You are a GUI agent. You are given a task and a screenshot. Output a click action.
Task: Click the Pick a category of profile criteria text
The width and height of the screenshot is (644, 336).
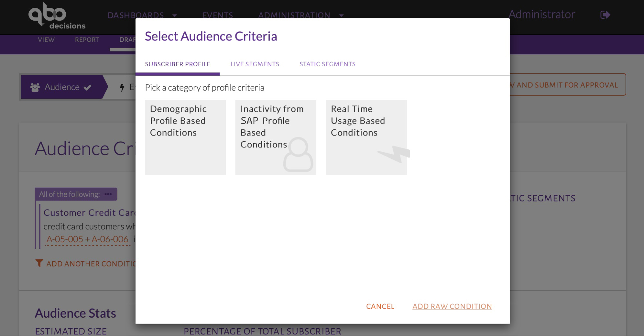(x=205, y=88)
